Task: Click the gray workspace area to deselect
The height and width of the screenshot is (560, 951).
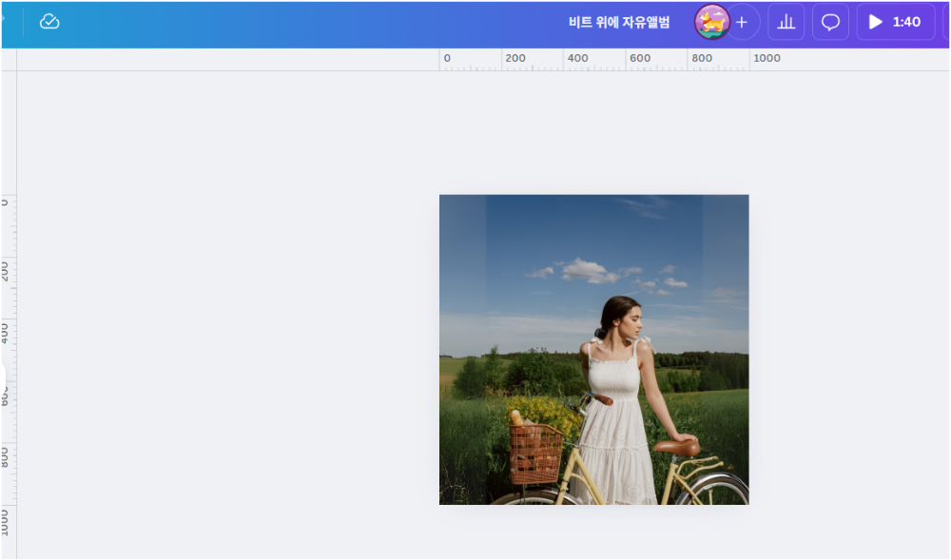Action: click(190, 285)
